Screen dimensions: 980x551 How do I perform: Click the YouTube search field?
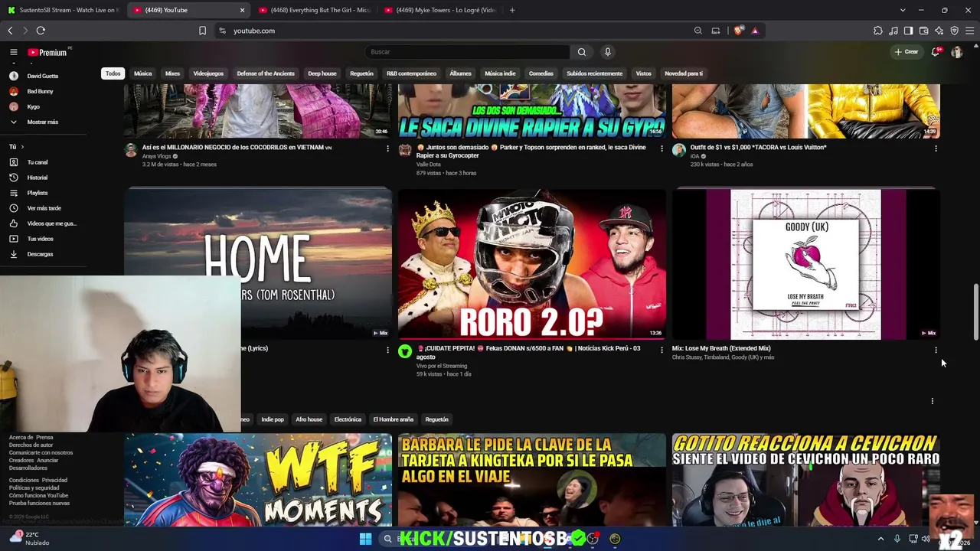tap(468, 52)
